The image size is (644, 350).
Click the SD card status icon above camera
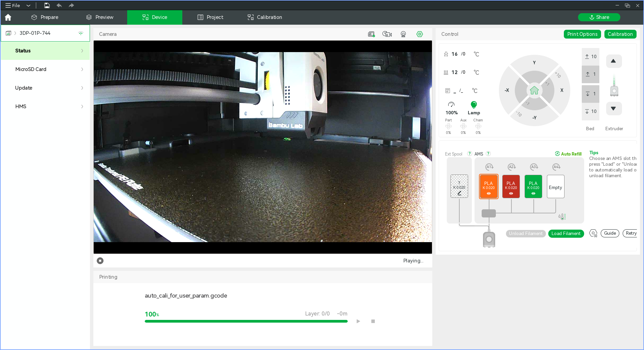click(371, 34)
